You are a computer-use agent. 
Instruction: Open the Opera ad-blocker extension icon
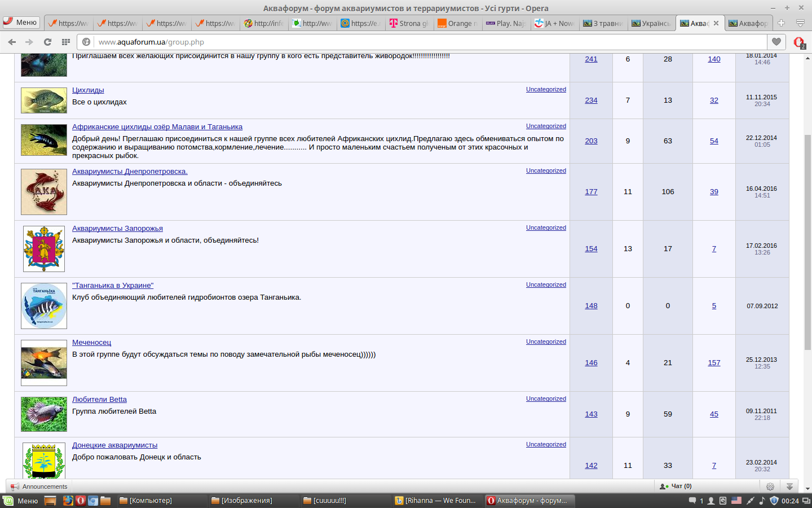tap(798, 42)
